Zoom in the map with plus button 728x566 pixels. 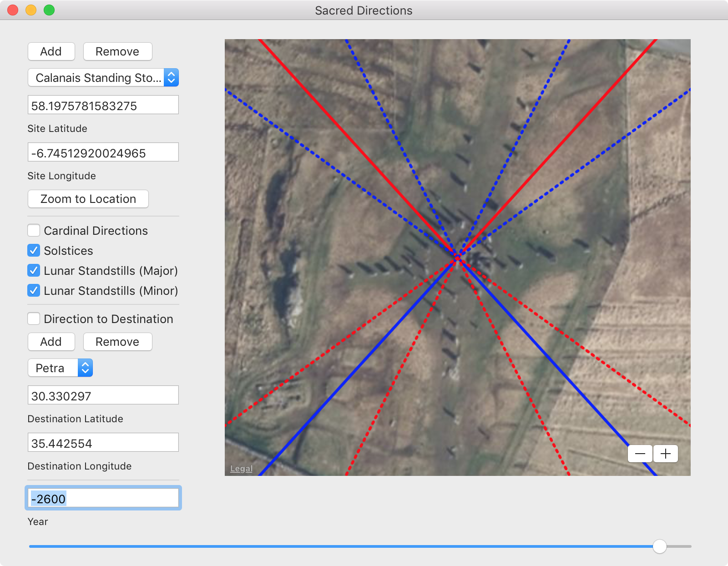click(666, 454)
